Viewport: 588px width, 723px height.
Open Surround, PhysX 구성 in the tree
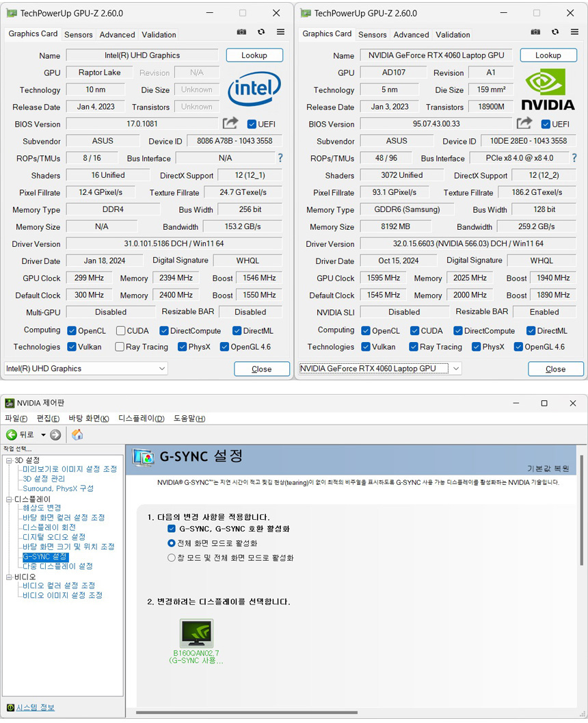coord(58,488)
